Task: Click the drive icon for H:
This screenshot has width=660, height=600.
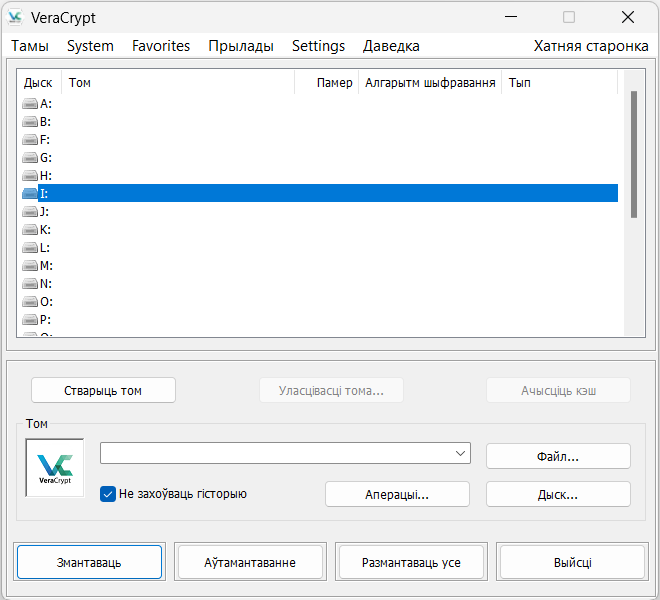Action: [30, 176]
